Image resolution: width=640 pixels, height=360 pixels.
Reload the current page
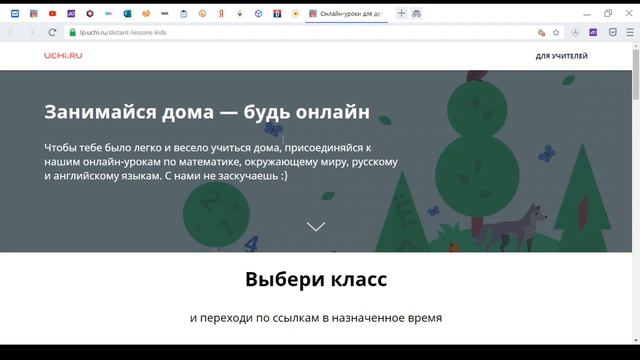click(x=52, y=32)
